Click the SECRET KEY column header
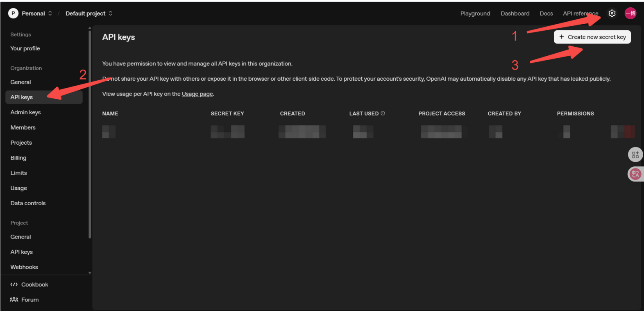 coord(227,114)
